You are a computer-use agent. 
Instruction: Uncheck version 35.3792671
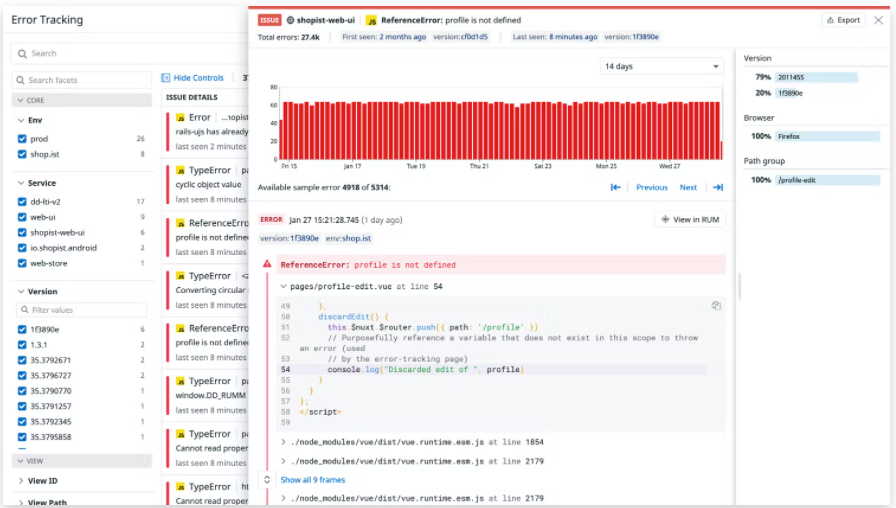22,361
